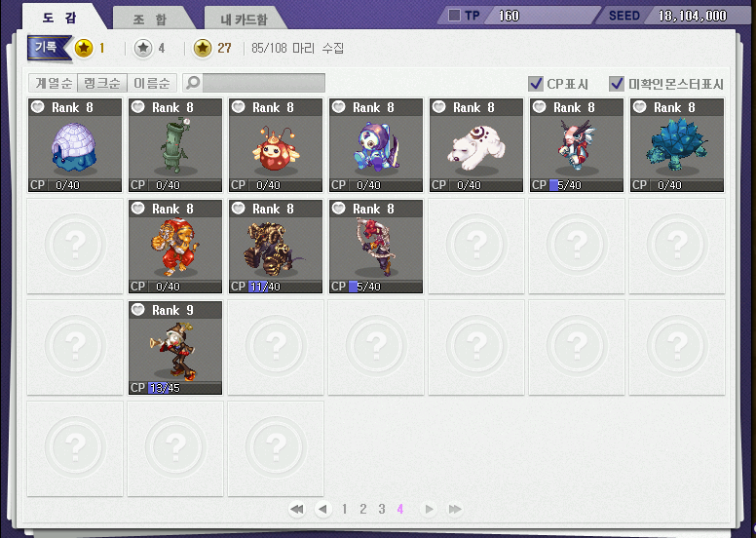The height and width of the screenshot is (538, 756).
Task: Select the purple hooded creature card
Action: (376, 145)
